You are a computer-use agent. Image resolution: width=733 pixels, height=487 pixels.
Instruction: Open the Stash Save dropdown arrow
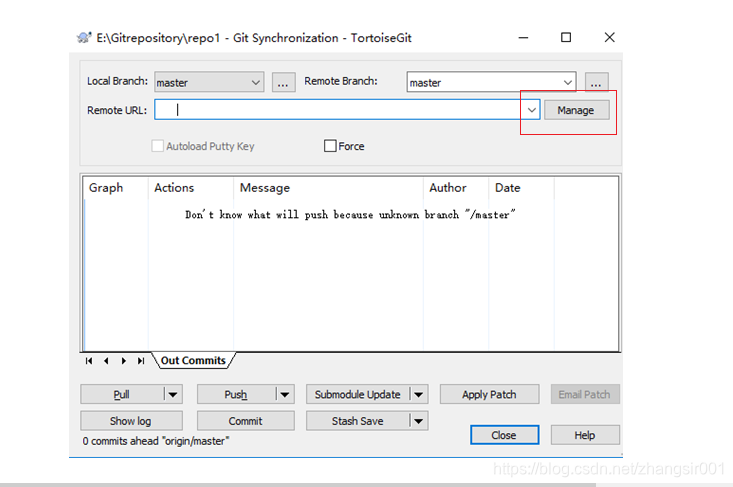pyautogui.click(x=418, y=421)
